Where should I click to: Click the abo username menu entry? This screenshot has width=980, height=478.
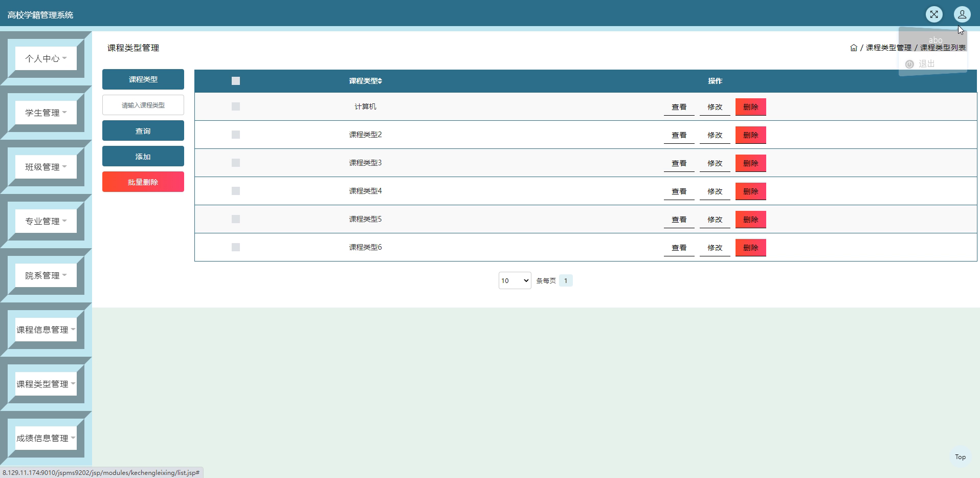coord(936,40)
